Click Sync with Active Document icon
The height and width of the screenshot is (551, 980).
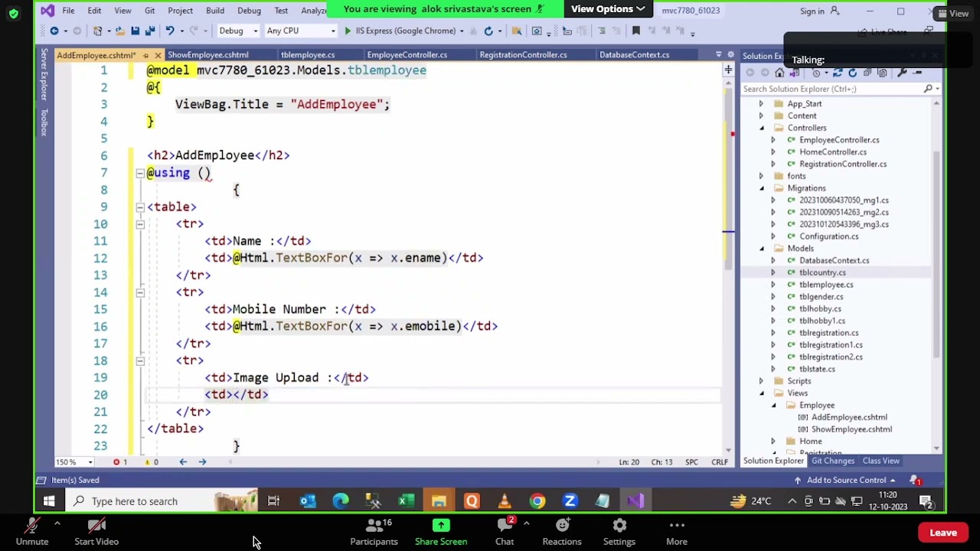pos(838,73)
